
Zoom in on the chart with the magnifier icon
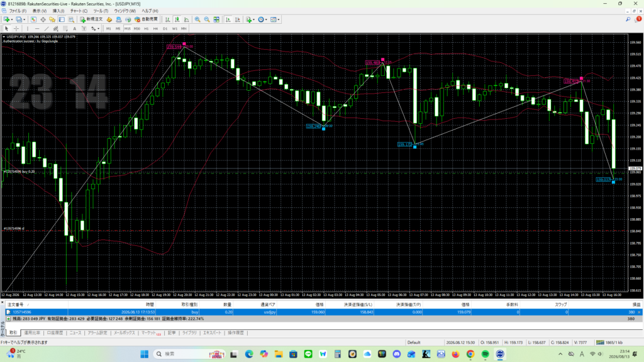[x=197, y=19]
